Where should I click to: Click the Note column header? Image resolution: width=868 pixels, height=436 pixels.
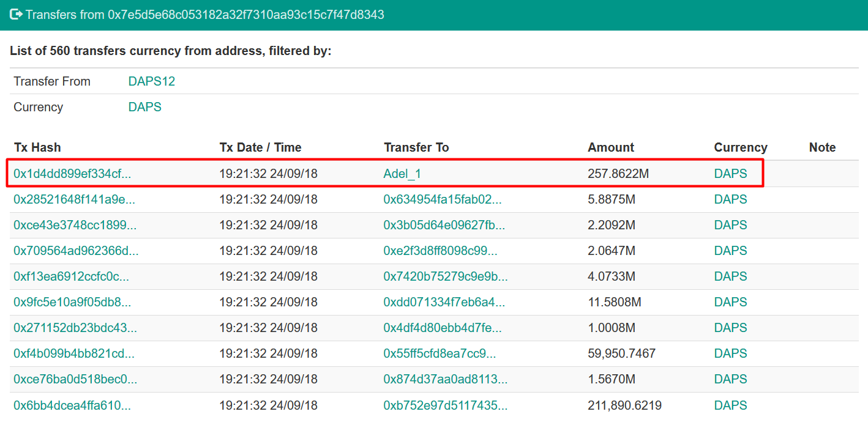coord(822,147)
